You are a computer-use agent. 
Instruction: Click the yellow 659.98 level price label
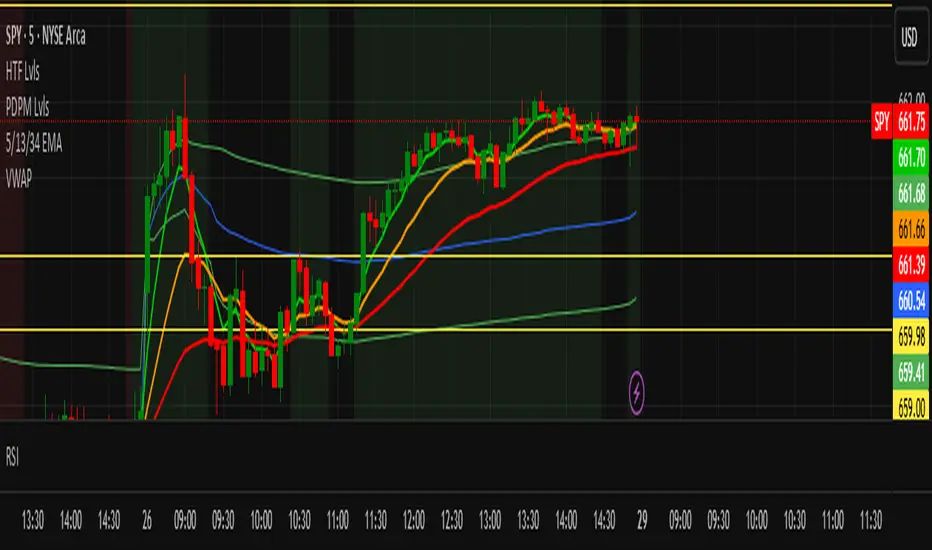pos(911,336)
